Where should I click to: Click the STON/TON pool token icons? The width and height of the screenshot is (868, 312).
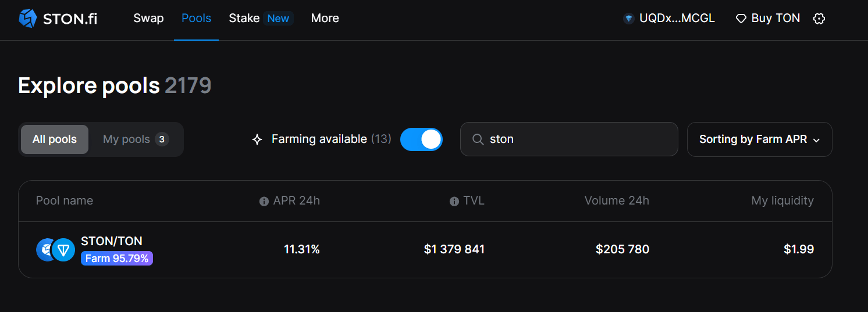click(56, 250)
